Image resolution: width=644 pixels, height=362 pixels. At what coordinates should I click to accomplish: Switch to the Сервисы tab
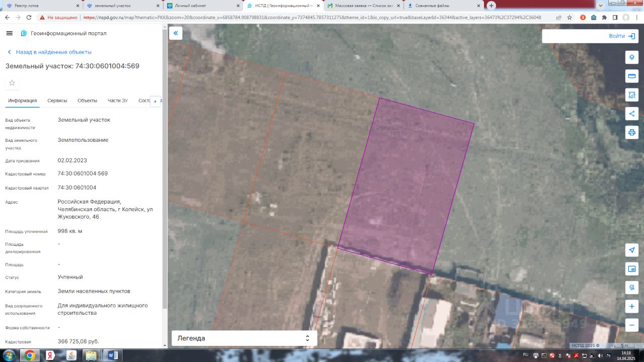pyautogui.click(x=57, y=101)
